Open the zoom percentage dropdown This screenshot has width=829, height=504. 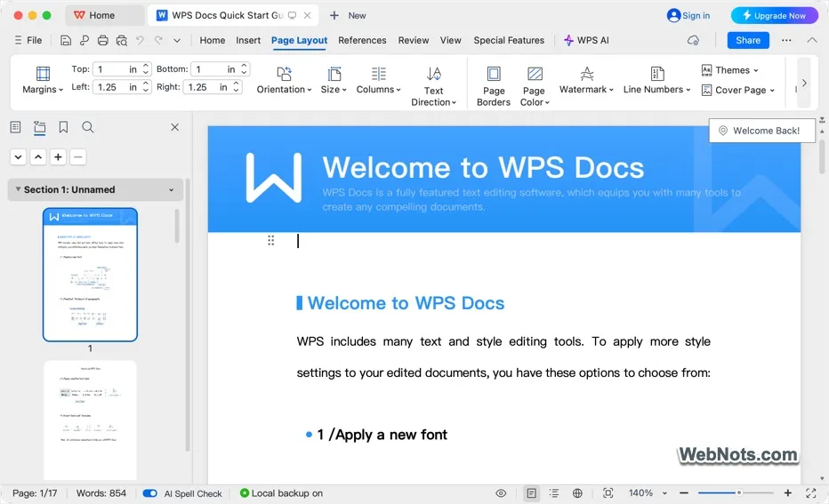coord(648,493)
